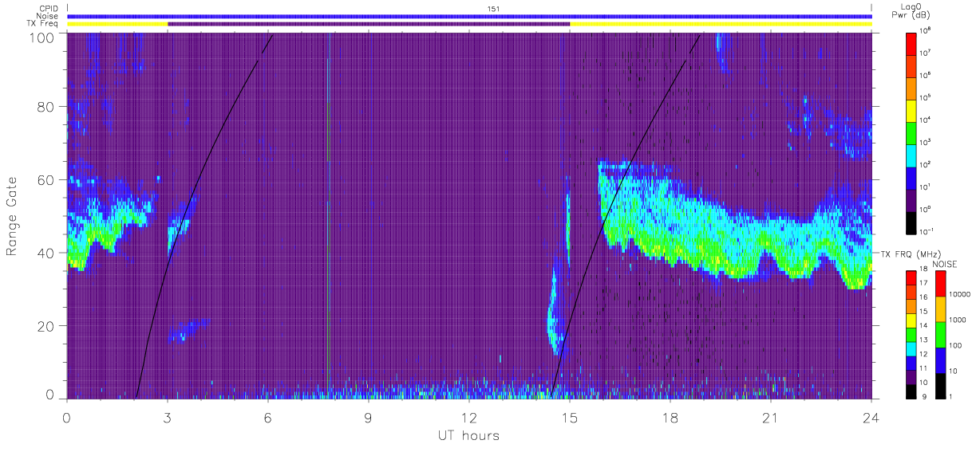This screenshot has width=980, height=452.
Task: Click the 'CPID' label at top left
Action: click(x=49, y=8)
